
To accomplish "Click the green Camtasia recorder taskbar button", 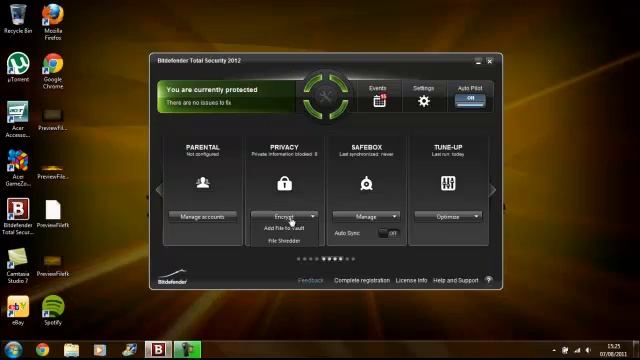I will (188, 350).
